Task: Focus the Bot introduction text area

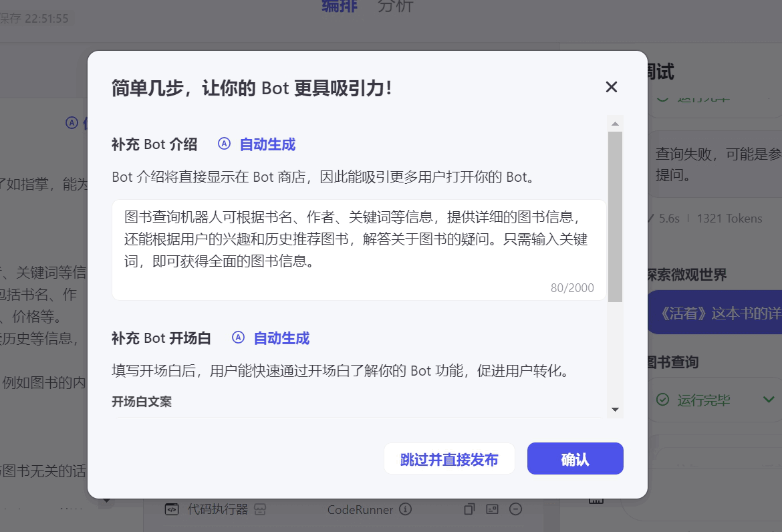Action: [359, 250]
